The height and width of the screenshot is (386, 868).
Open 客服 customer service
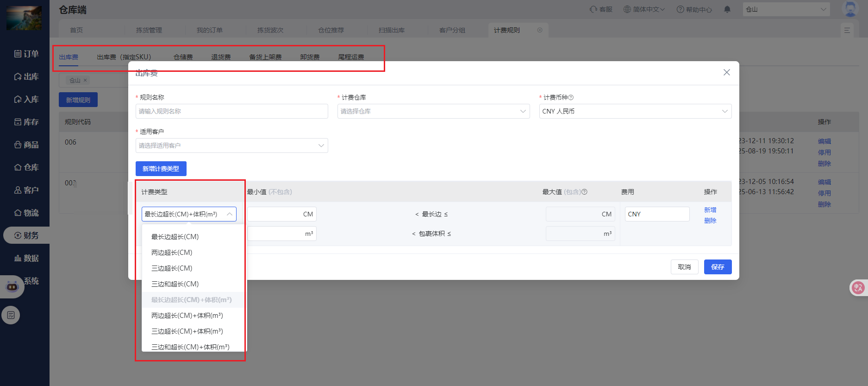[x=601, y=9]
